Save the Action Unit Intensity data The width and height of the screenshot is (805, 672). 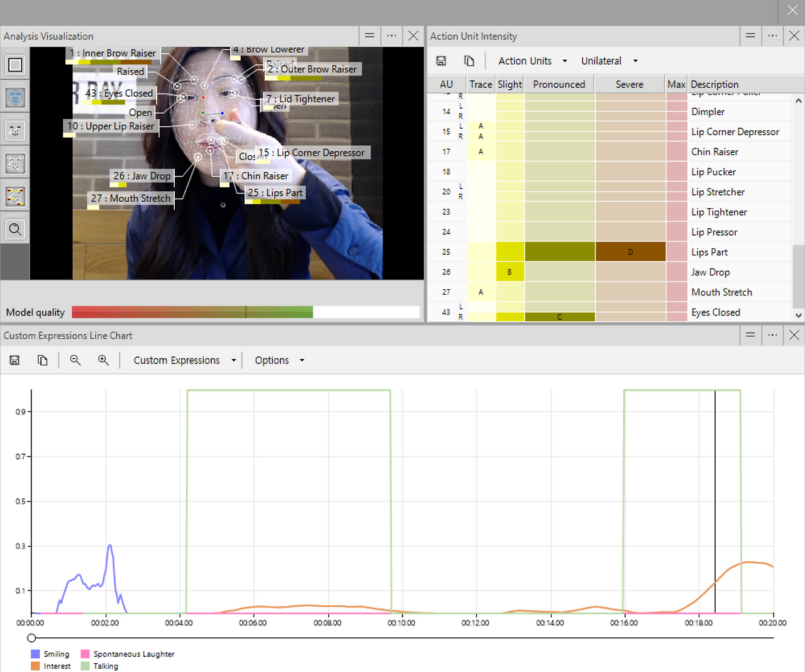[x=441, y=60]
